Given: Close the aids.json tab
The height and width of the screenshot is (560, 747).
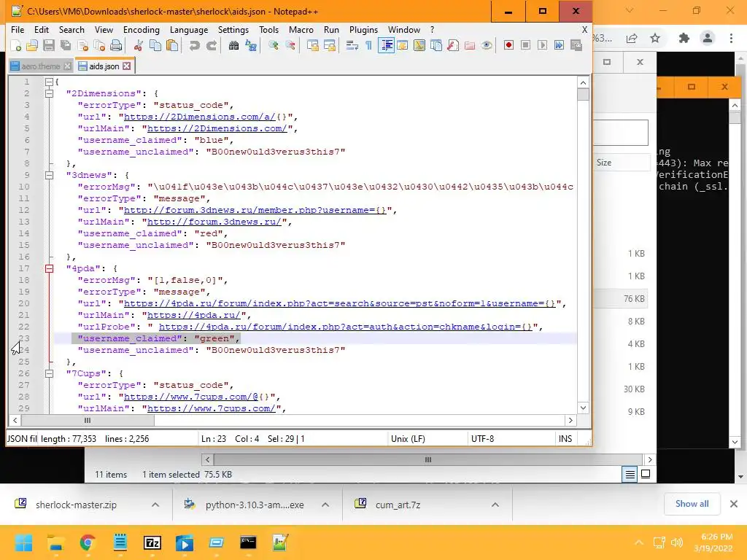Looking at the screenshot, I should tap(127, 66).
